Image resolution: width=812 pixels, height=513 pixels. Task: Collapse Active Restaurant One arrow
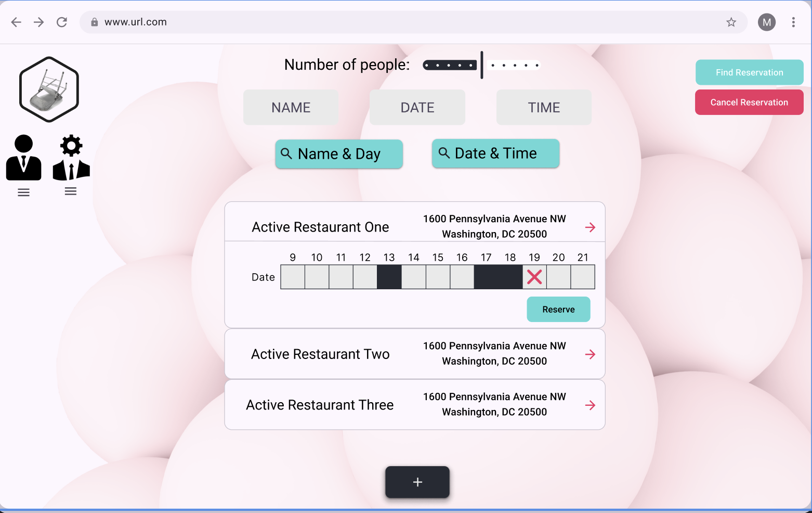[590, 227]
